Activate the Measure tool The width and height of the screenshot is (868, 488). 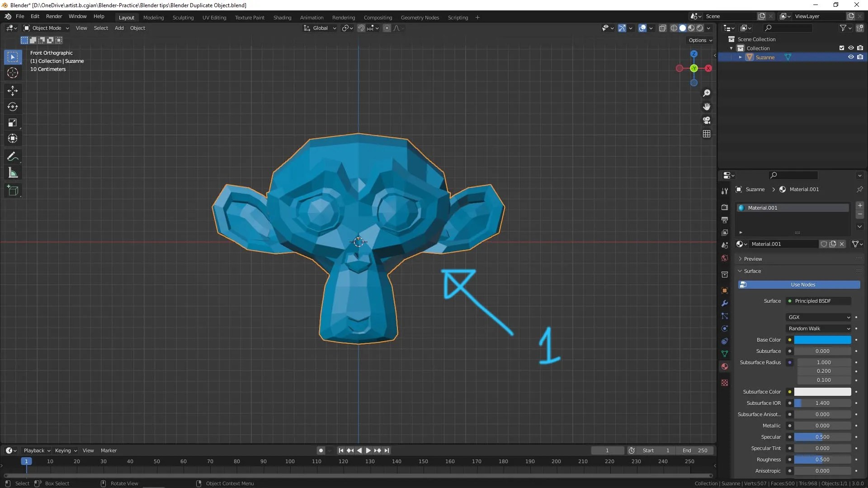[13, 173]
